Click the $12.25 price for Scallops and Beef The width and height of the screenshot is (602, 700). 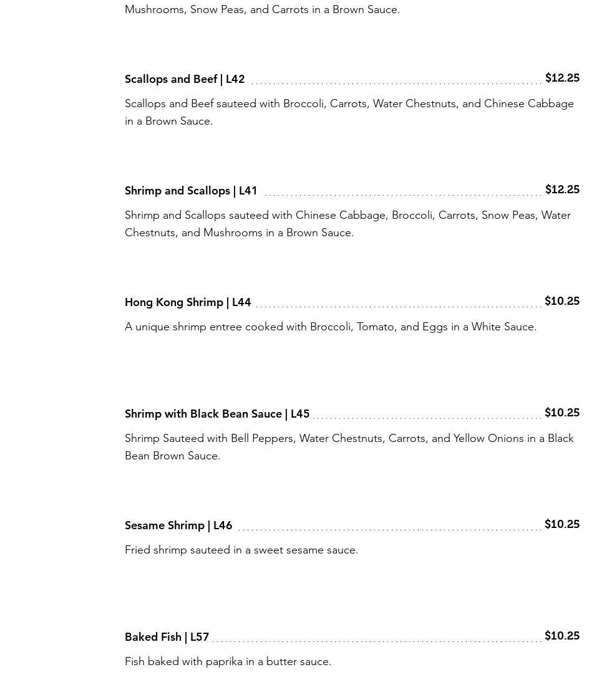[562, 78]
